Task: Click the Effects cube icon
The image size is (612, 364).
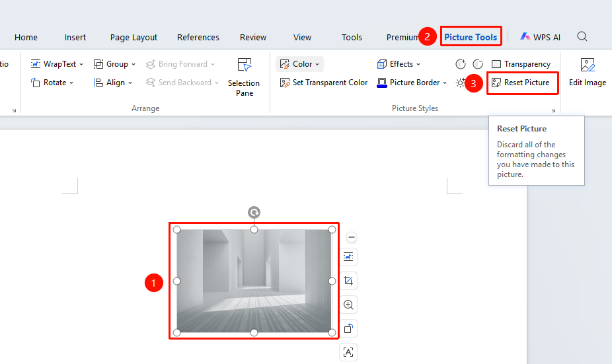Action: pyautogui.click(x=382, y=64)
